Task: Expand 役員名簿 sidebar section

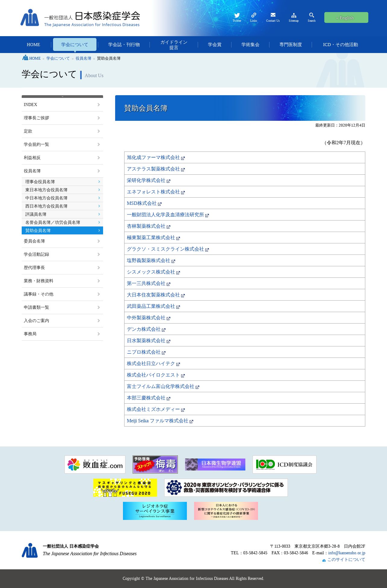Action: coord(62,171)
